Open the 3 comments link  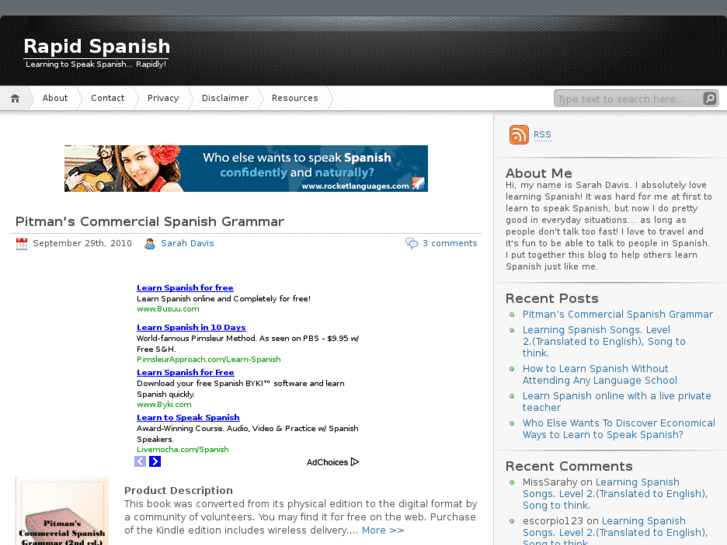(450, 243)
